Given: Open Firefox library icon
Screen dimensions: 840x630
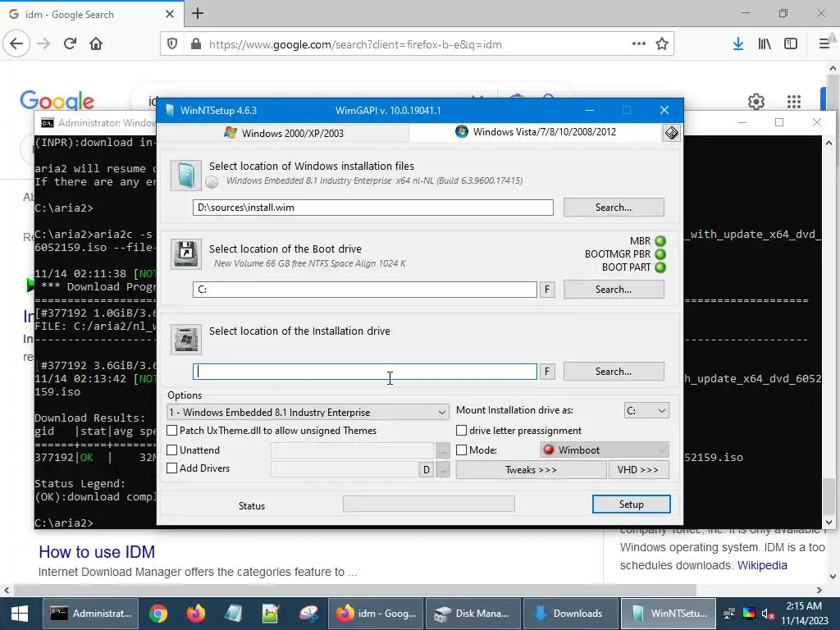Looking at the screenshot, I should [765, 44].
